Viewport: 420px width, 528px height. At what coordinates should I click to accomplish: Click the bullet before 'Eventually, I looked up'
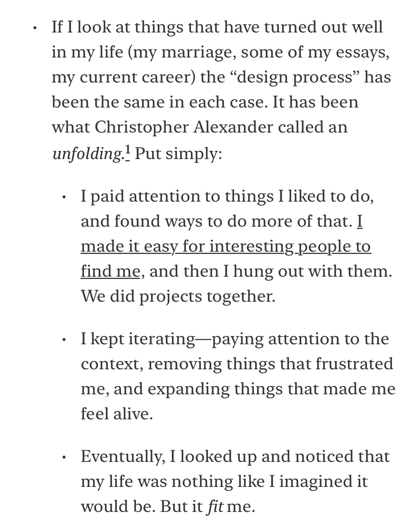click(x=65, y=457)
